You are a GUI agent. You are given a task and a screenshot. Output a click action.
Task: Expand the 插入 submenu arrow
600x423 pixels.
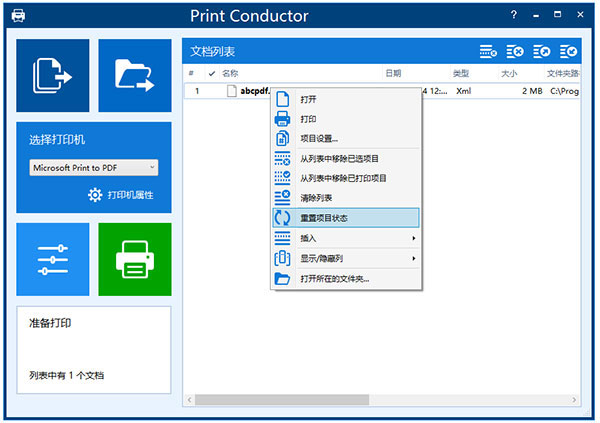[x=414, y=238]
